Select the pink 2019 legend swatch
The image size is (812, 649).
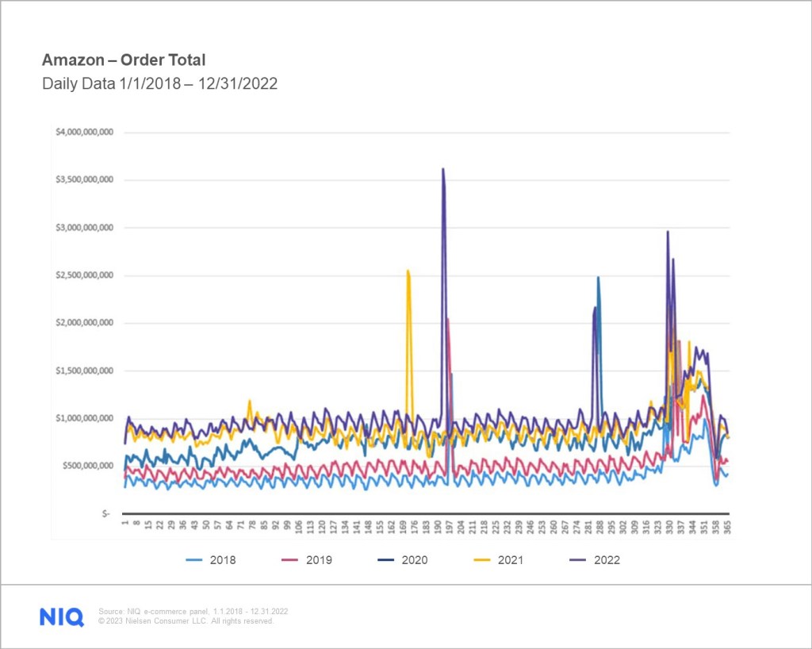point(290,560)
